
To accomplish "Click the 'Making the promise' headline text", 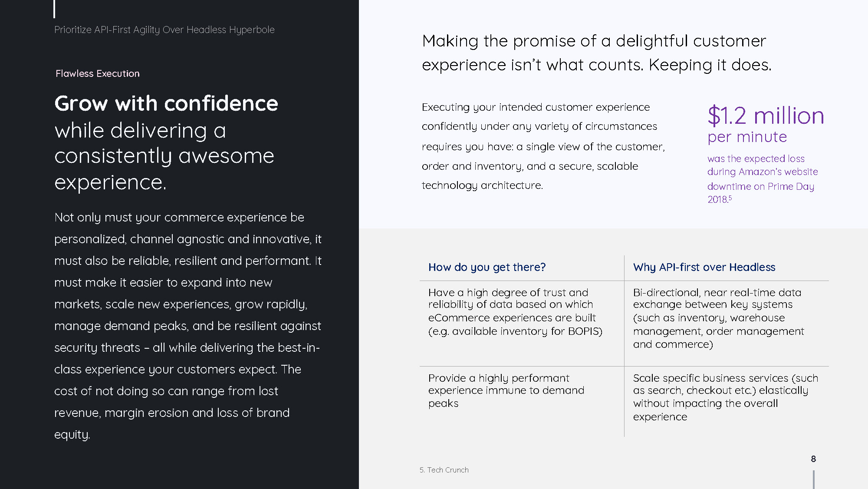I will [597, 53].
